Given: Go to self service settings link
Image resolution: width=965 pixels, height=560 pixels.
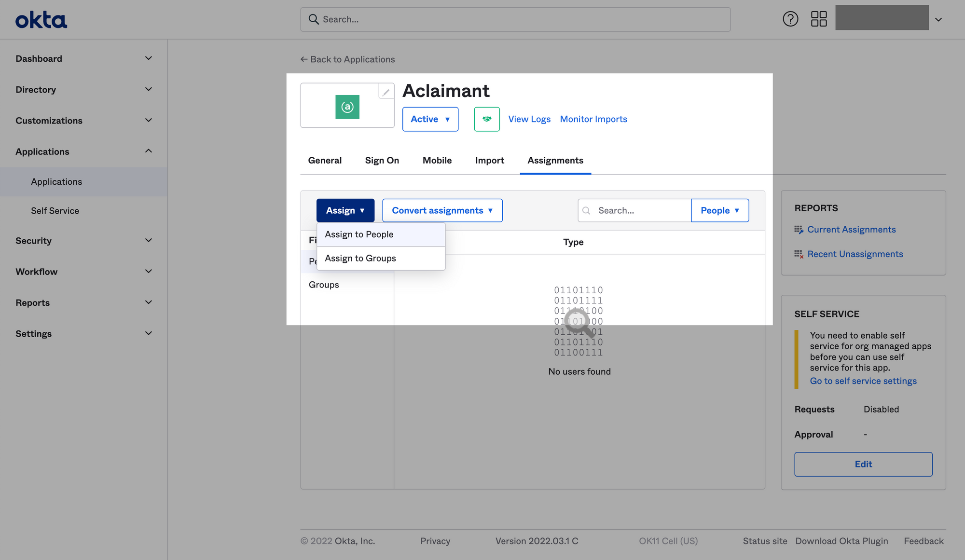Looking at the screenshot, I should pyautogui.click(x=863, y=381).
